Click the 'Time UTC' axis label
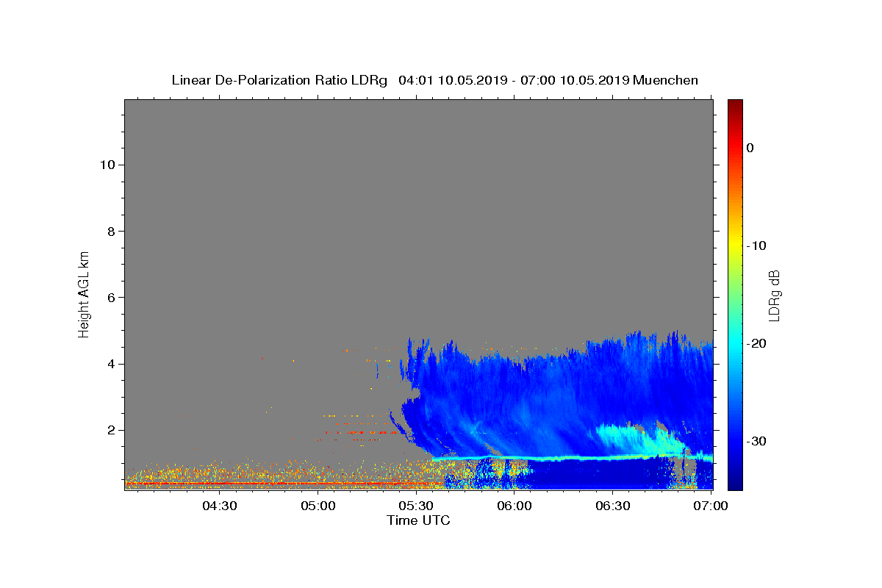 418,520
